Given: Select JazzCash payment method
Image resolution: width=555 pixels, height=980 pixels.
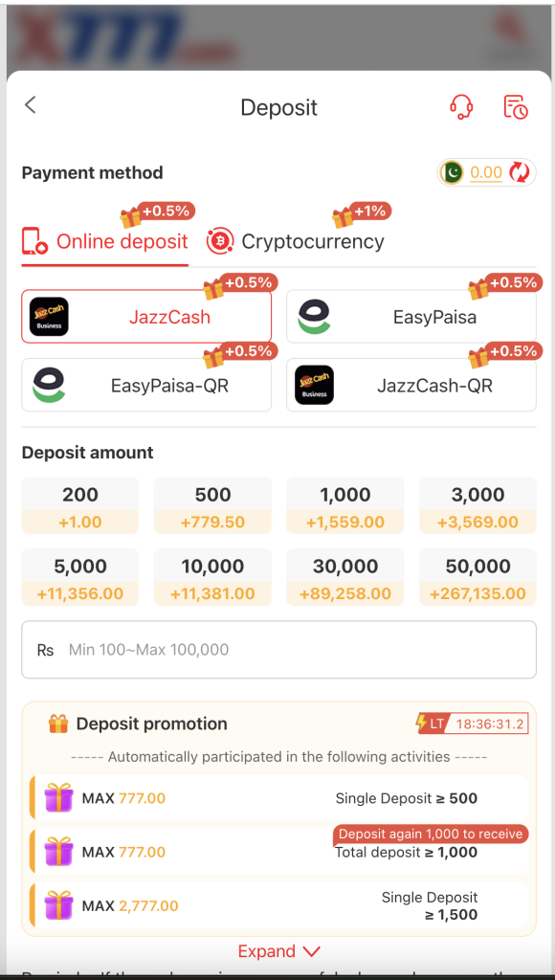Looking at the screenshot, I should [146, 317].
